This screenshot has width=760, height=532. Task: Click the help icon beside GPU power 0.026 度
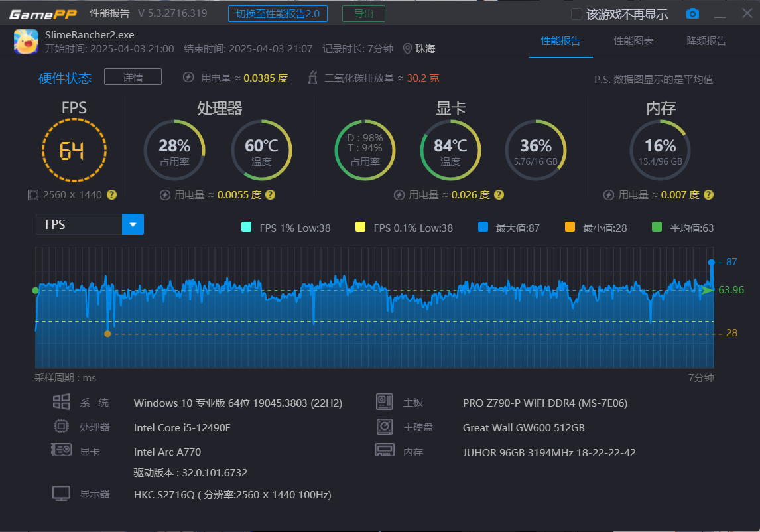499,195
